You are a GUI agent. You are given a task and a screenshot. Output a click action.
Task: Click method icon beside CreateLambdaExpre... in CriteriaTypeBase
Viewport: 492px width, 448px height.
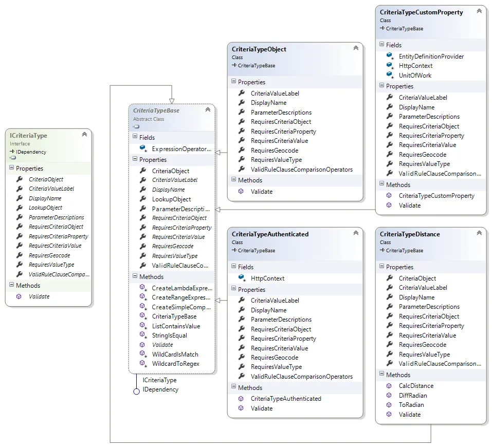143,288
